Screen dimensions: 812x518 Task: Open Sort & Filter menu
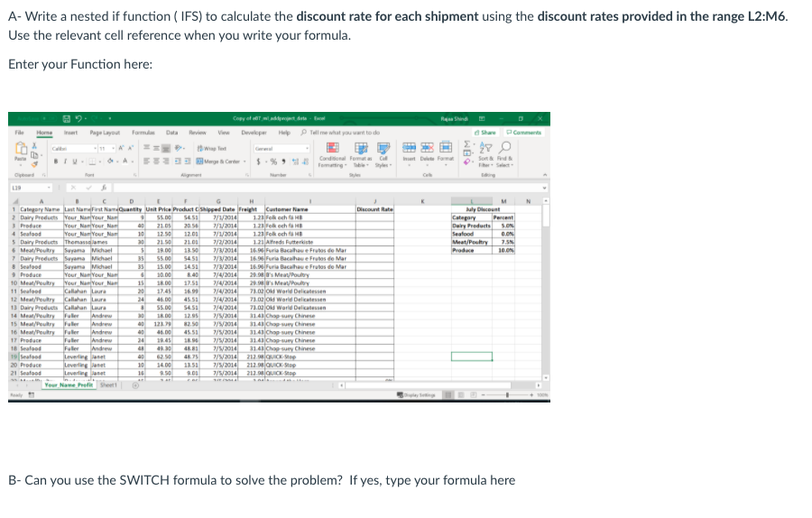pos(485,154)
